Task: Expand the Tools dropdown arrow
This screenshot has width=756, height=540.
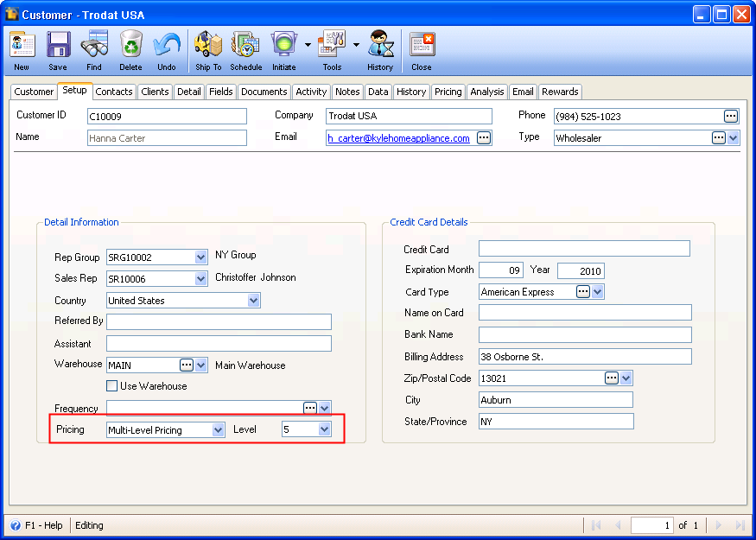Action: pyautogui.click(x=356, y=45)
